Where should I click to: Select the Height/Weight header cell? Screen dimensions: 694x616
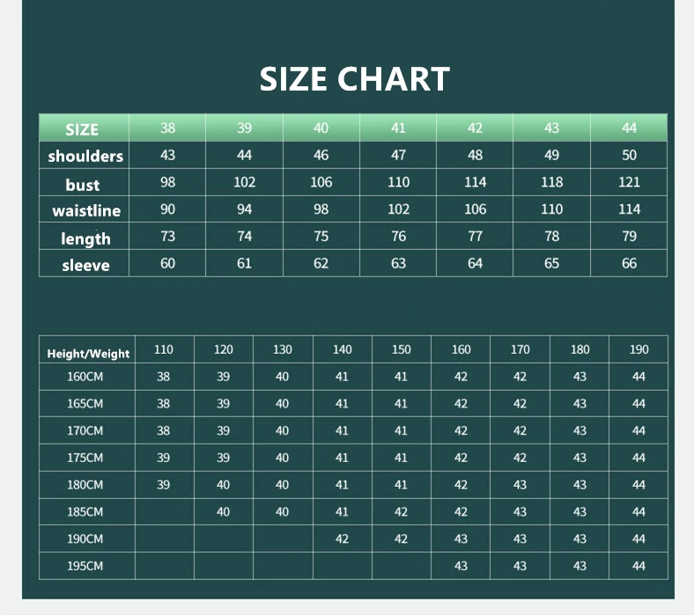click(88, 354)
